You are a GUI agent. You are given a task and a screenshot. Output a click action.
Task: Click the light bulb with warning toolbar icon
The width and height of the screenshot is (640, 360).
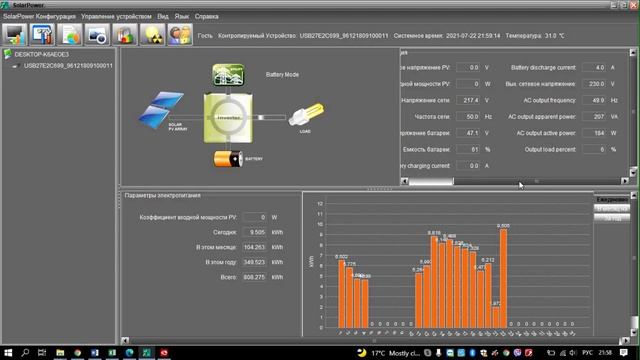point(152,35)
